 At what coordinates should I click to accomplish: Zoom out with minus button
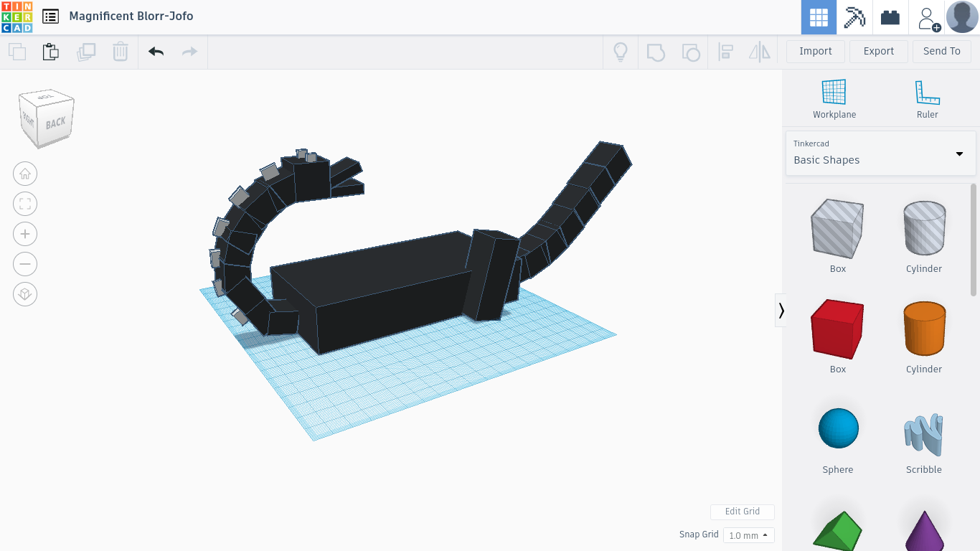pos(25,264)
